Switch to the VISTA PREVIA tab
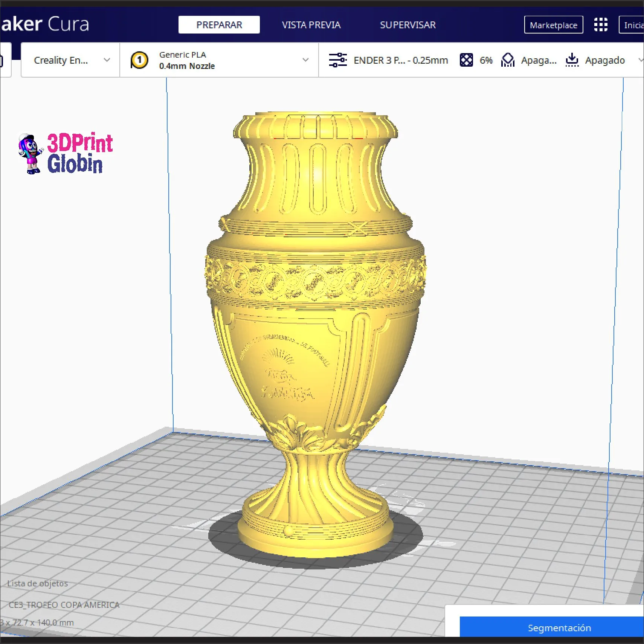Screen dimensions: 644x644 311,25
